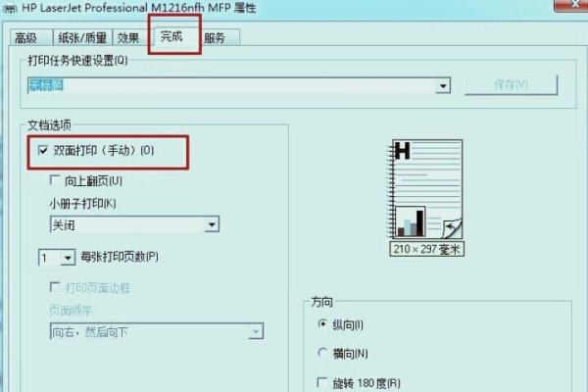588x392 pixels.
Task: Toggle 双面打印(手动) checkbox
Action: [x=43, y=150]
